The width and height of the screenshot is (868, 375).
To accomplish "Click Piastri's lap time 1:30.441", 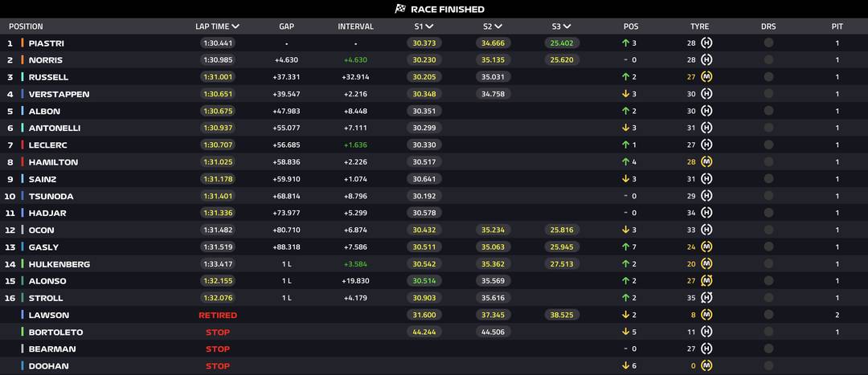I will tap(218, 43).
